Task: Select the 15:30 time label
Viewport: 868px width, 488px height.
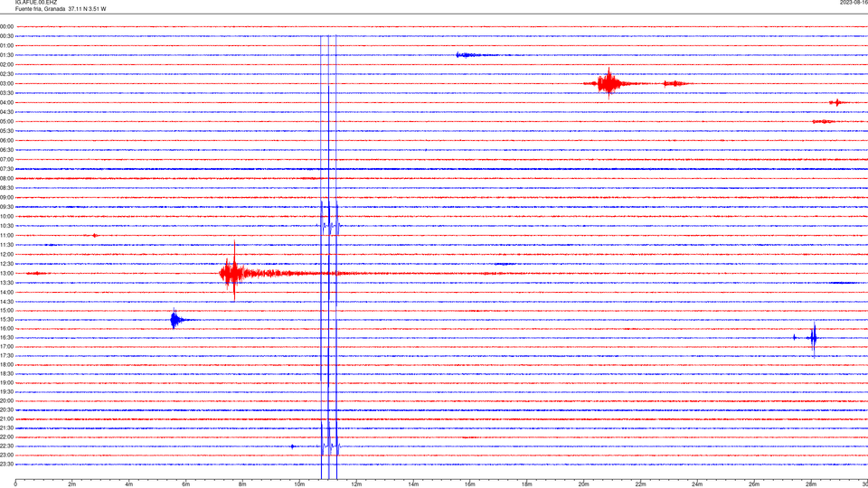Action: point(6,320)
